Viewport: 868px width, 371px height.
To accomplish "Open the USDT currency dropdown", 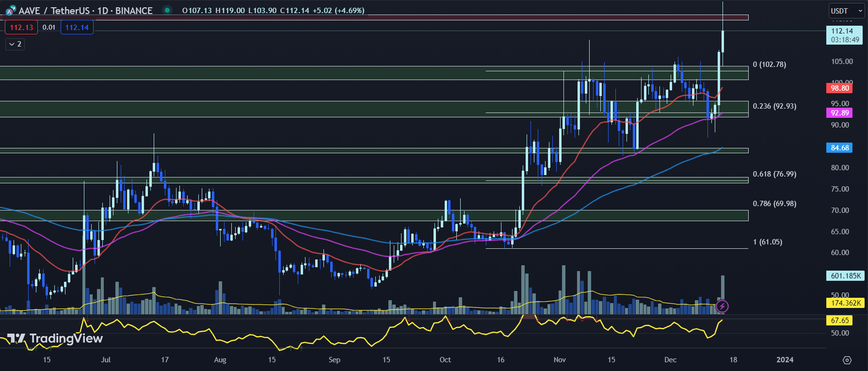I will pyautogui.click(x=846, y=11).
